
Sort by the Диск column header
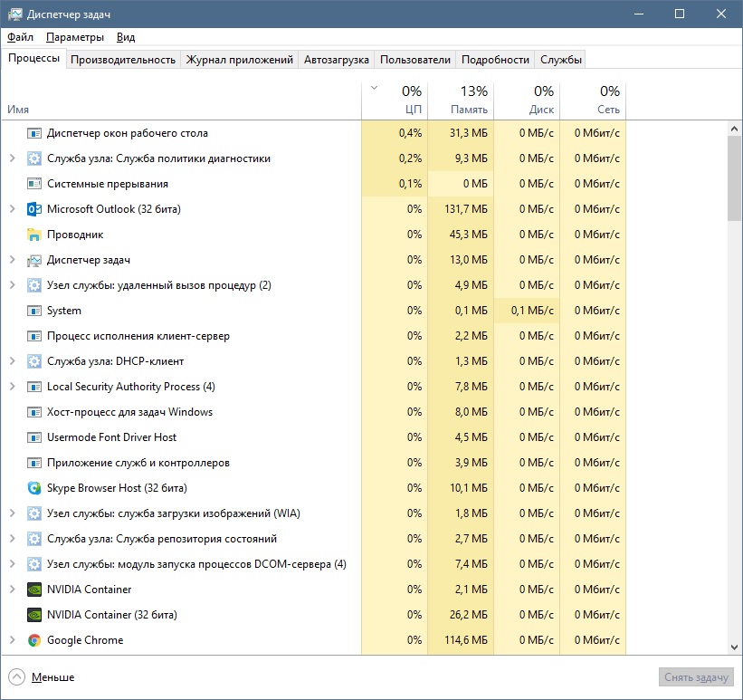point(527,101)
